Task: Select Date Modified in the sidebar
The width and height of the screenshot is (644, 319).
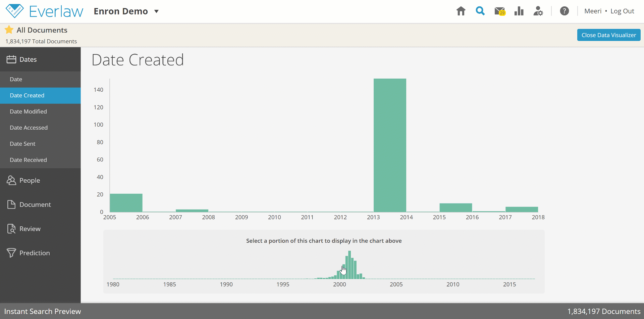Action: [40, 111]
